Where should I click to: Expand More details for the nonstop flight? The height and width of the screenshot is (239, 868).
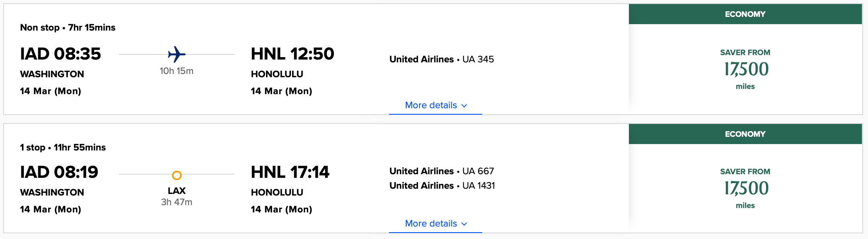tap(430, 105)
